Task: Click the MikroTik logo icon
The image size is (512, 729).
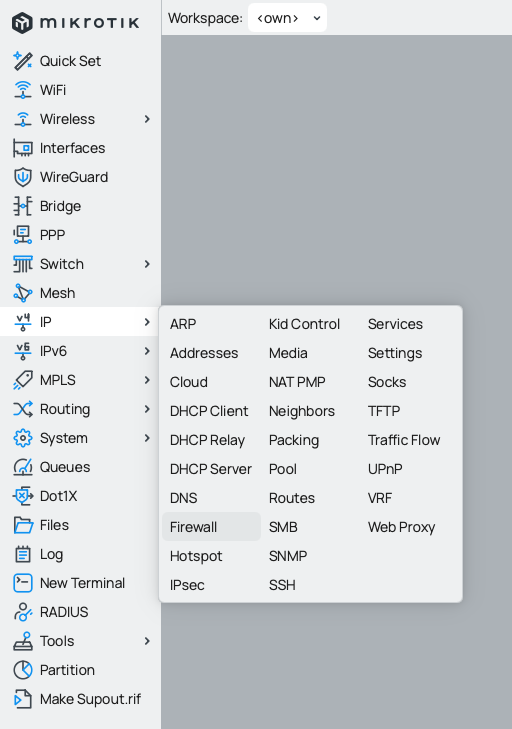Action: [x=22, y=23]
